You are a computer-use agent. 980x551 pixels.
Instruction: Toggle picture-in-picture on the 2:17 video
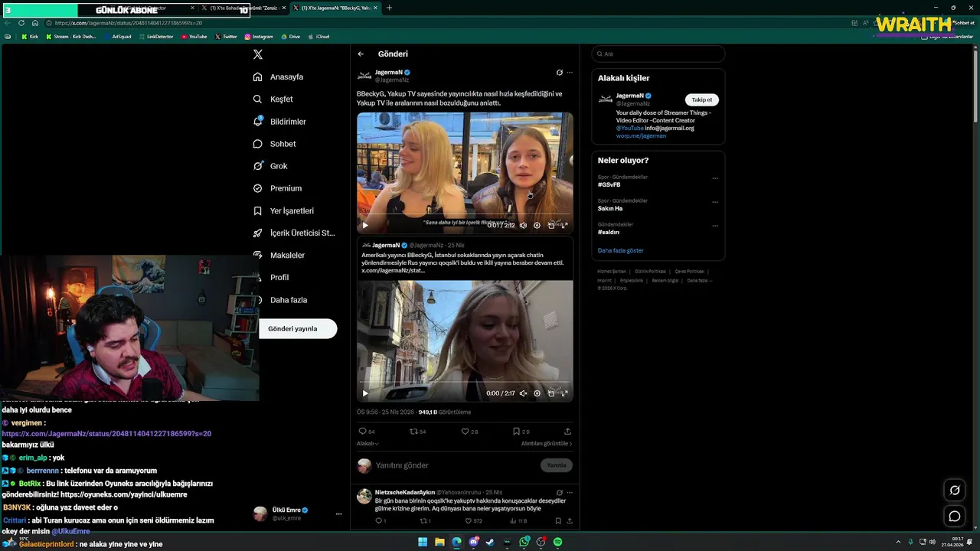click(550, 393)
